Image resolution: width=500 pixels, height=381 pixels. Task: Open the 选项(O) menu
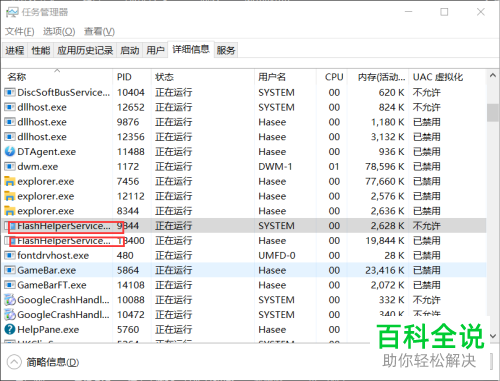coord(59,32)
